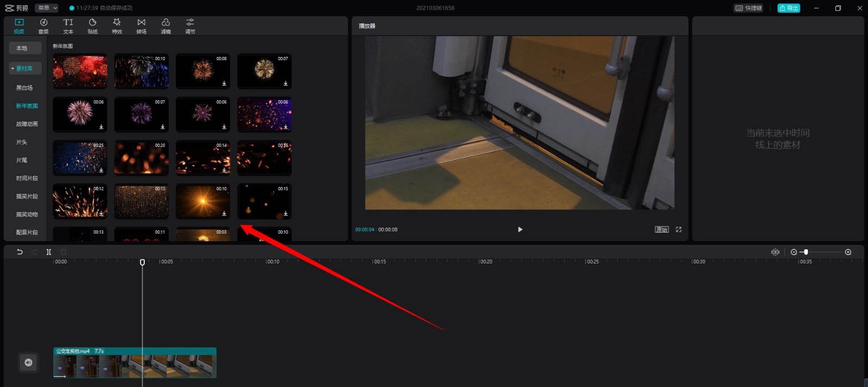Screen dimensions: 868x387
Task: Toggle fullscreen preview in the player
Action: coord(679,230)
